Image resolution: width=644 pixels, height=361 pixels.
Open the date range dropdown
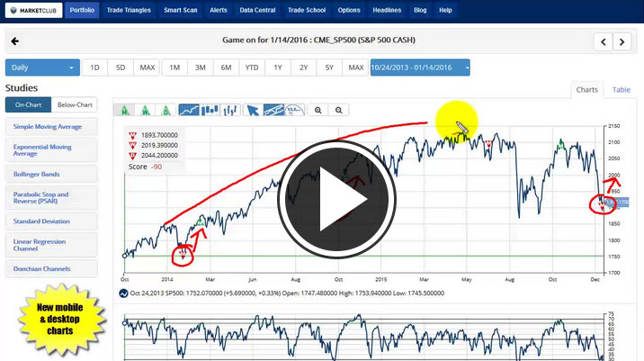point(419,68)
